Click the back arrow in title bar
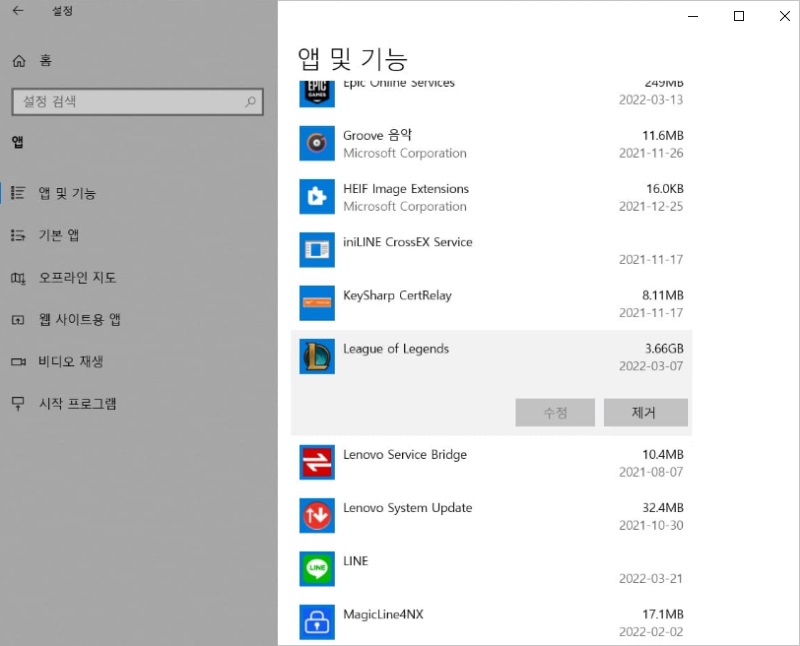 (18, 13)
